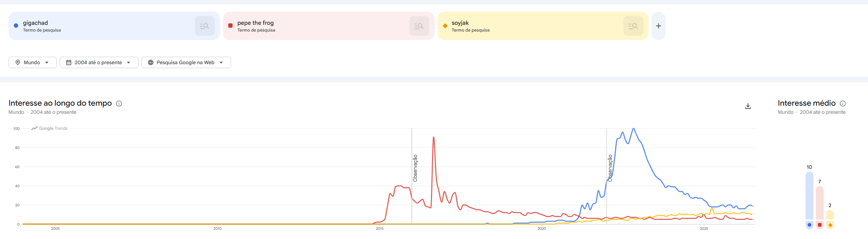Click the first Observação marker line near 2016
Image resolution: width=868 pixels, height=239 pixels.
412,176
